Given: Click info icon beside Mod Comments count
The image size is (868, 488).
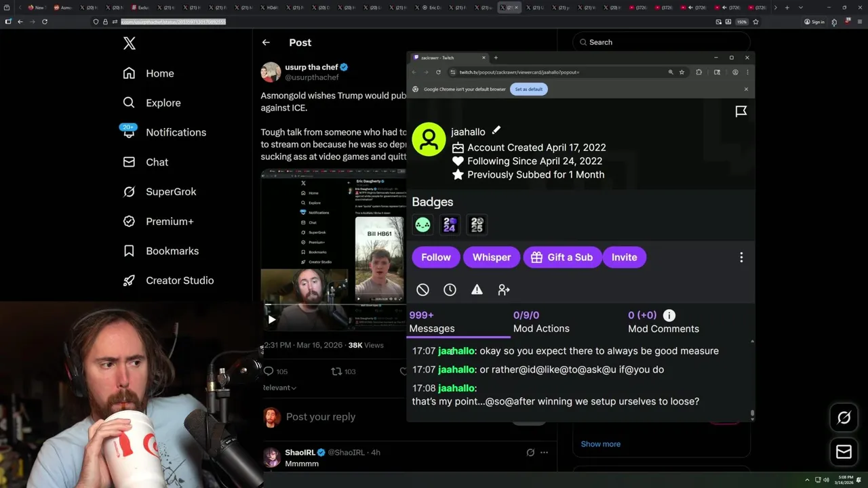Looking at the screenshot, I should (x=669, y=315).
